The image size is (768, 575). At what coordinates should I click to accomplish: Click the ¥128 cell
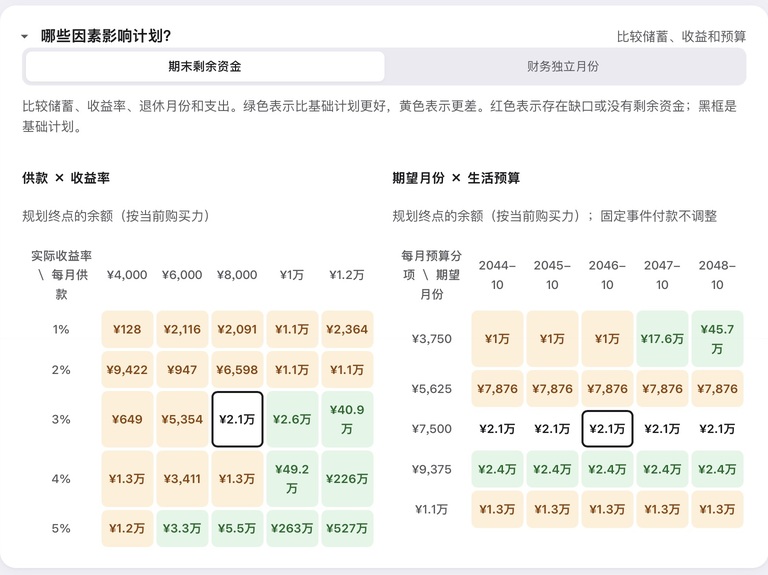coord(127,329)
